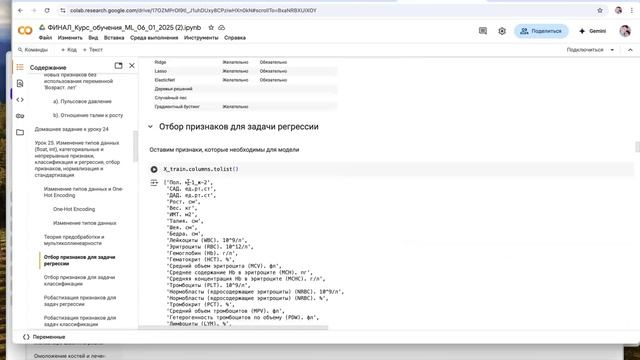Open contents panel in new tab icon
This screenshot has height=360, width=640.
click(x=118, y=65)
